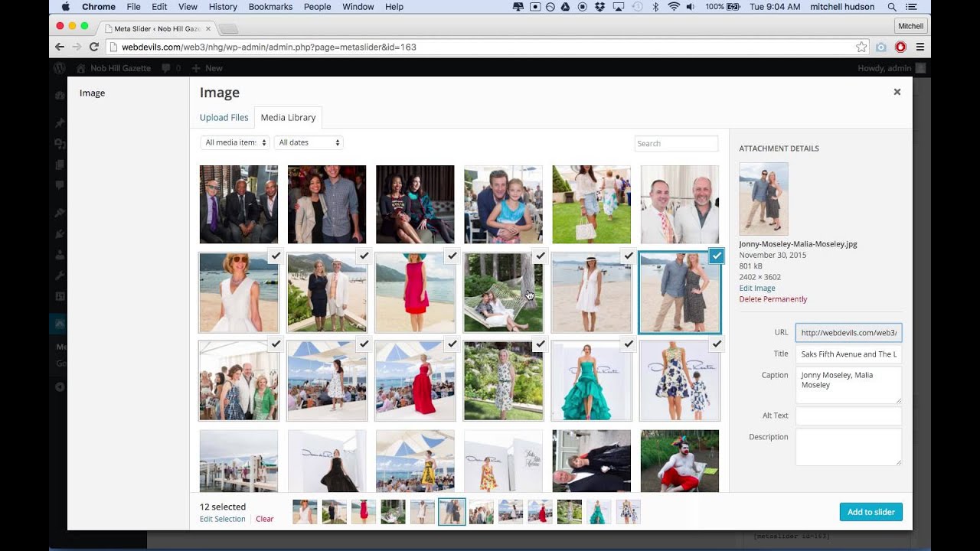Click the Alt Text field
980x551 pixels.
point(848,416)
